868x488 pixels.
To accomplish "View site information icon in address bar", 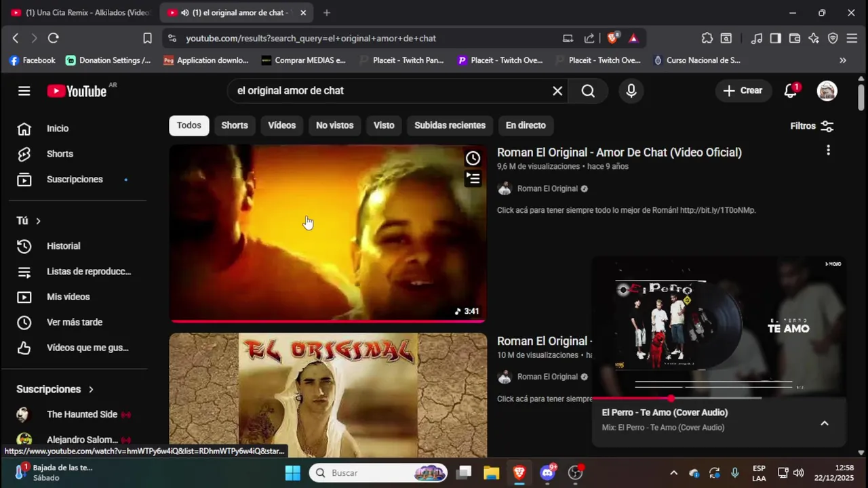I will tap(172, 39).
